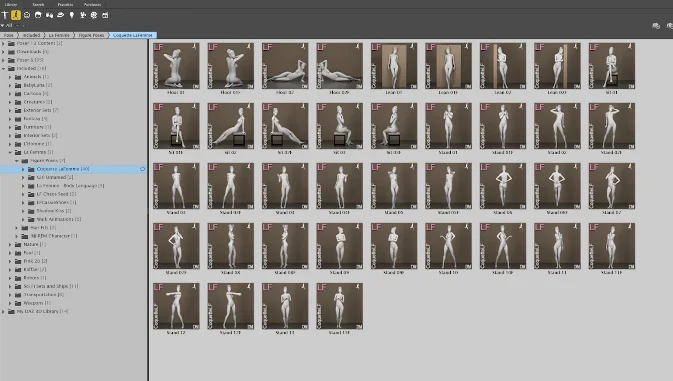Switch to the Favorites tab
The height and width of the screenshot is (381, 673).
(x=65, y=4)
